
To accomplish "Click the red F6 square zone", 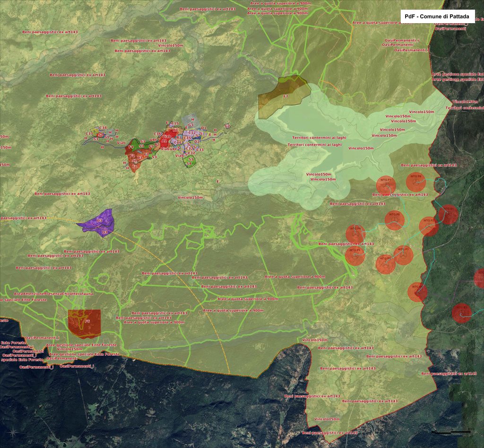I will (x=84, y=323).
